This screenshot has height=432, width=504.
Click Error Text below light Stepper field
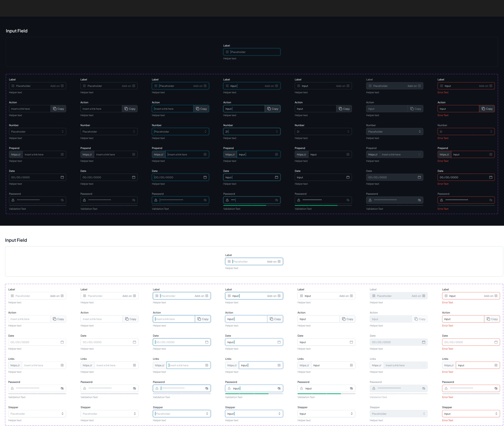(x=448, y=420)
